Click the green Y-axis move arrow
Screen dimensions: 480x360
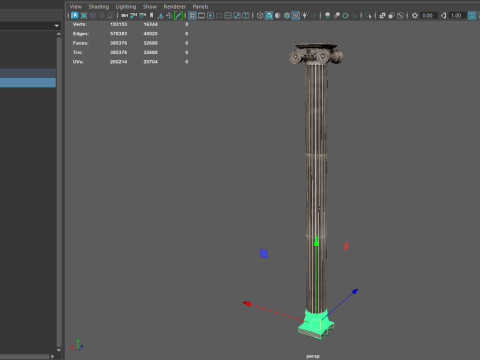point(316,241)
